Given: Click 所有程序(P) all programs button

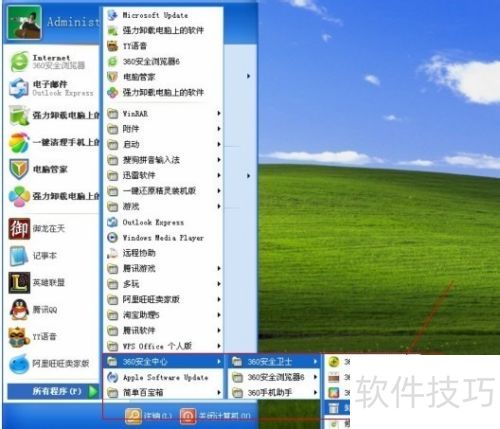Looking at the screenshot, I should (x=53, y=391).
